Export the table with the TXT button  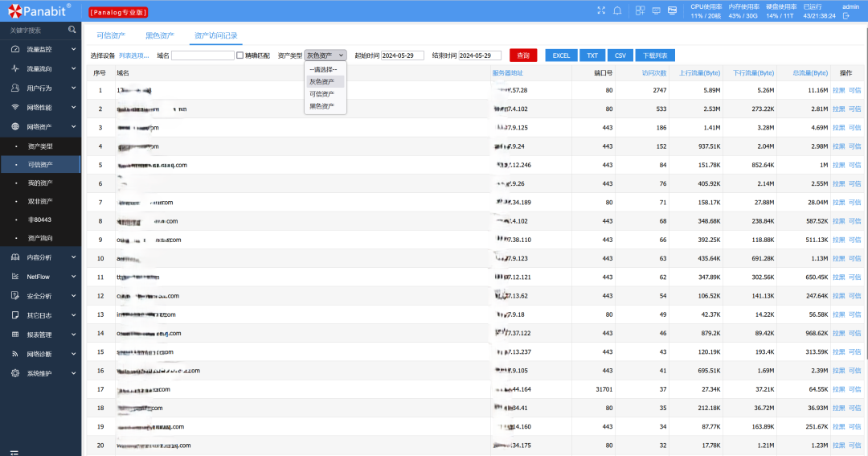pos(592,55)
